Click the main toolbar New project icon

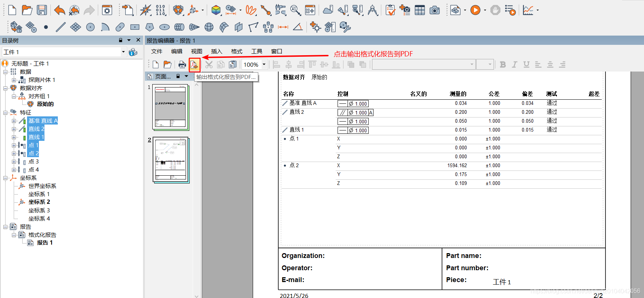tap(12, 10)
